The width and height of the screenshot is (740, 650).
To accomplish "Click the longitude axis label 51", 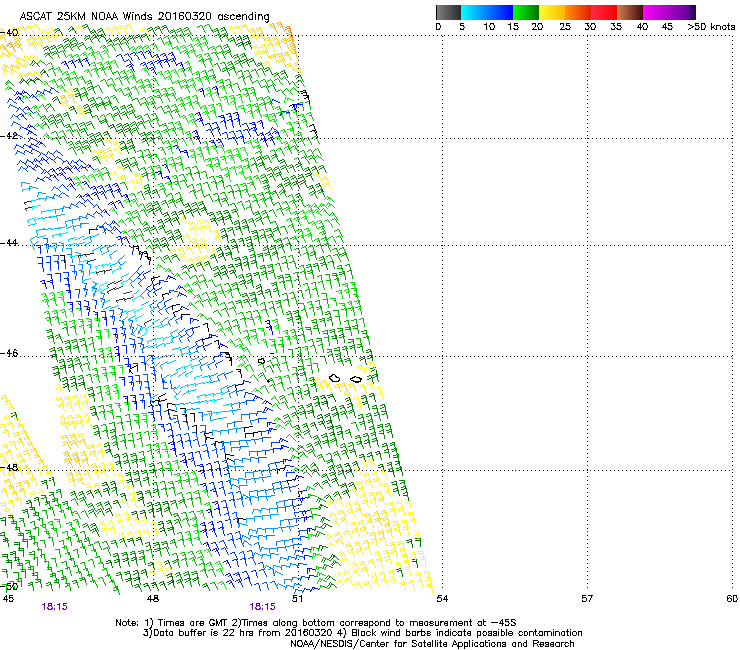I will tap(297, 599).
